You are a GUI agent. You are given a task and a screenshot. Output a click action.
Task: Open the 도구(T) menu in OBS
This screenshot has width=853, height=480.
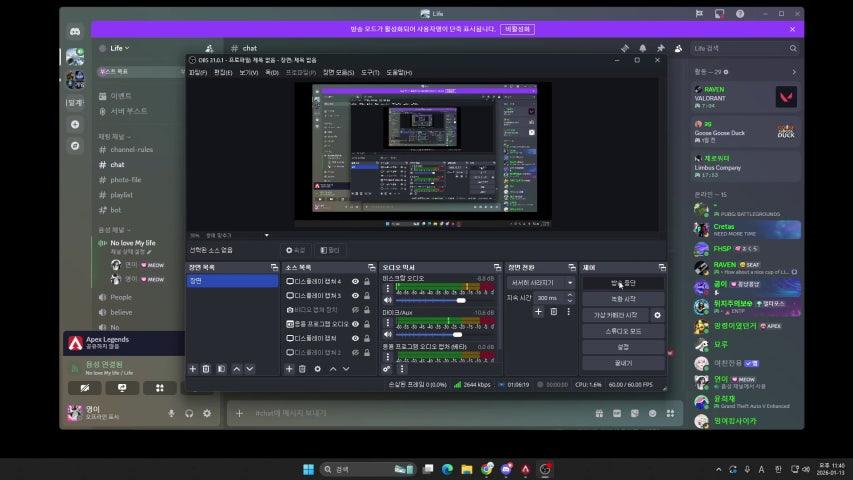pos(370,73)
